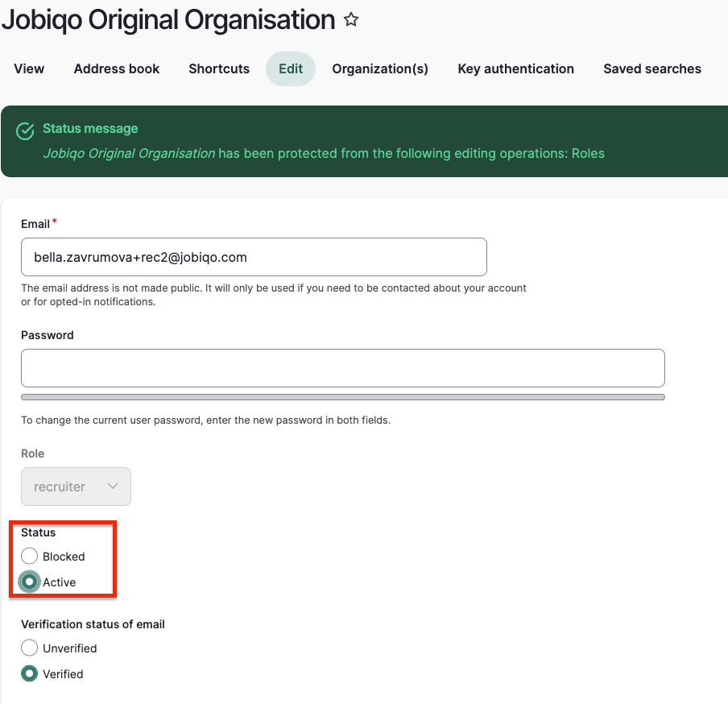The image size is (728, 704).
Task: Set email verification to Unverified
Action: pyautogui.click(x=29, y=648)
